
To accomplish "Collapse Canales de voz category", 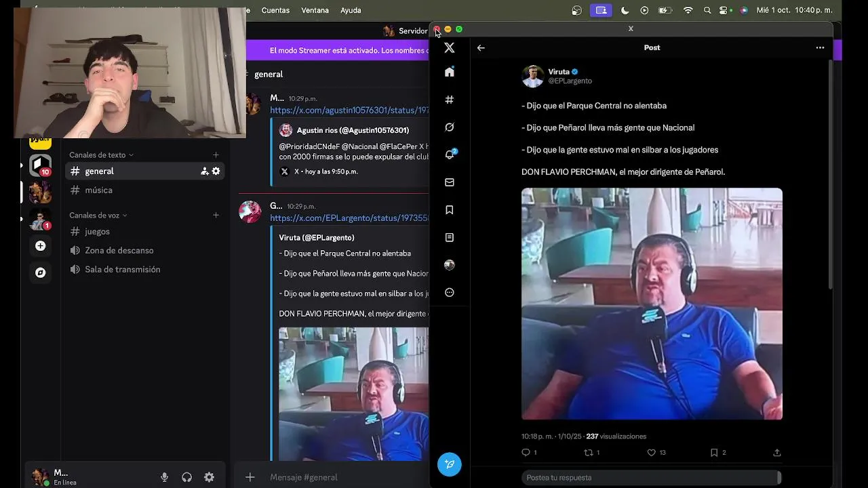I will pyautogui.click(x=98, y=215).
